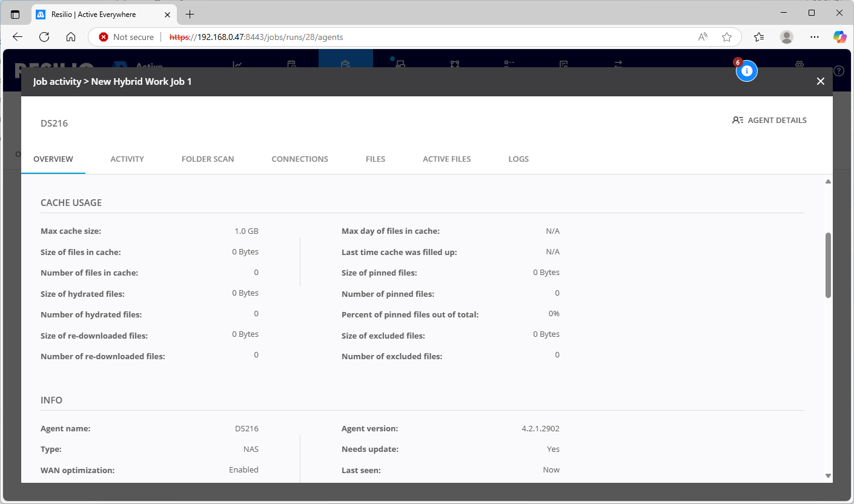Select the Connections tab
The height and width of the screenshot is (504, 854).
pos(300,159)
